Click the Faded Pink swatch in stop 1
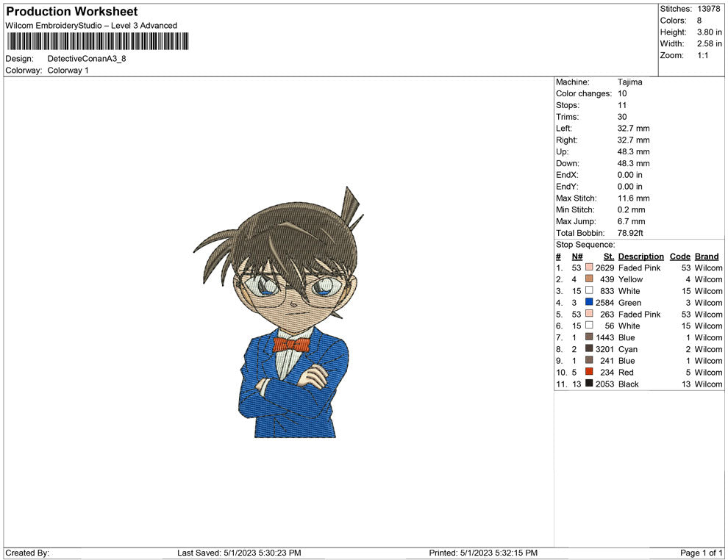This screenshot has width=728, height=560. [x=589, y=268]
